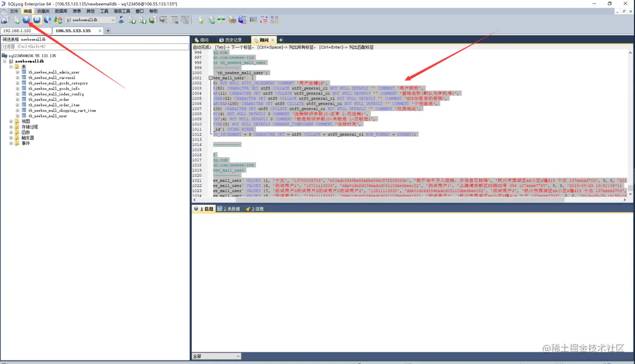Open a new query editor via toolbar

coord(16,20)
